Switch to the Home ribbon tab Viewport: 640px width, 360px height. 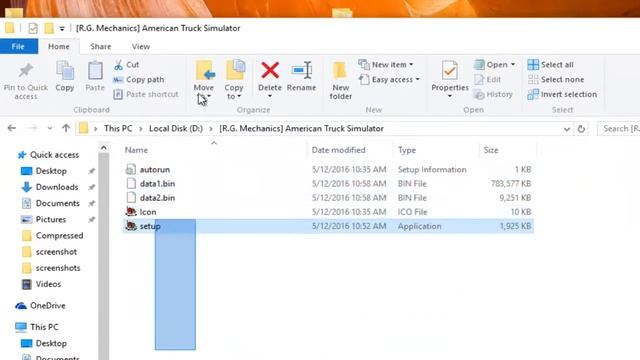click(59, 47)
